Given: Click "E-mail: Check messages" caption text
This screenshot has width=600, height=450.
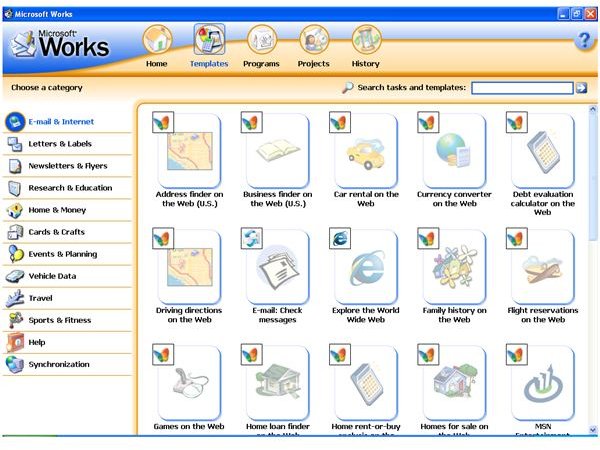Looking at the screenshot, I should (x=277, y=315).
